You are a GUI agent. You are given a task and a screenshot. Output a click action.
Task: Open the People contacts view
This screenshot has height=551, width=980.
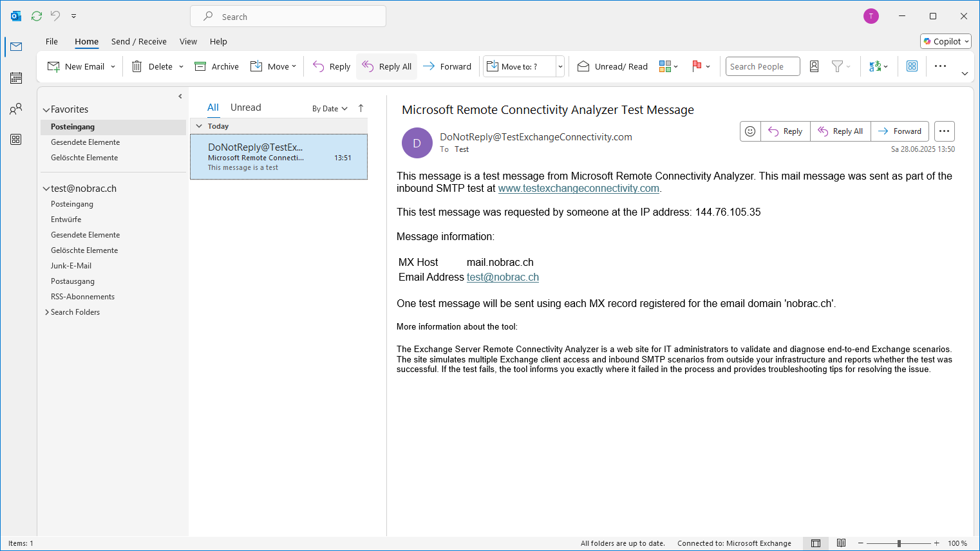[16, 109]
